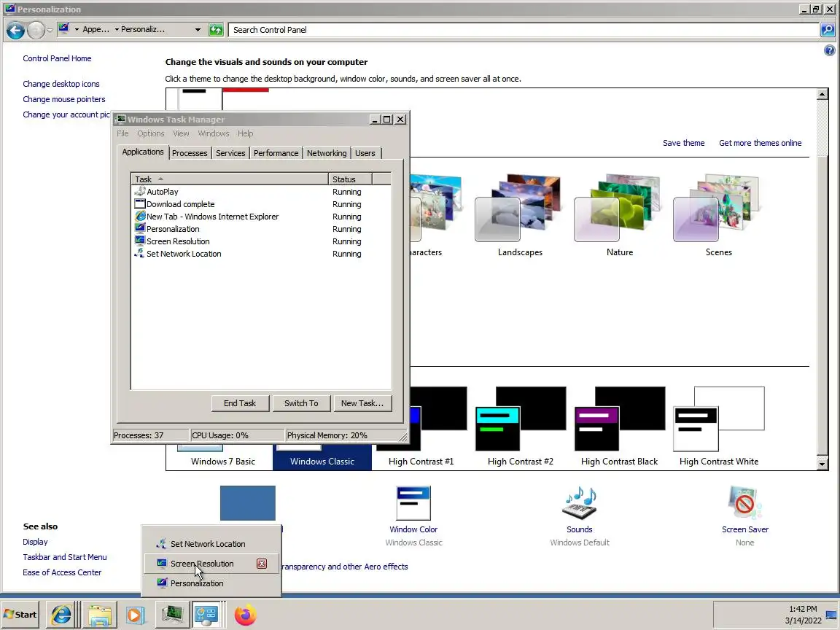Open the Task Manager Help menu
Viewport: 840px width, 630px height.
[x=245, y=133]
